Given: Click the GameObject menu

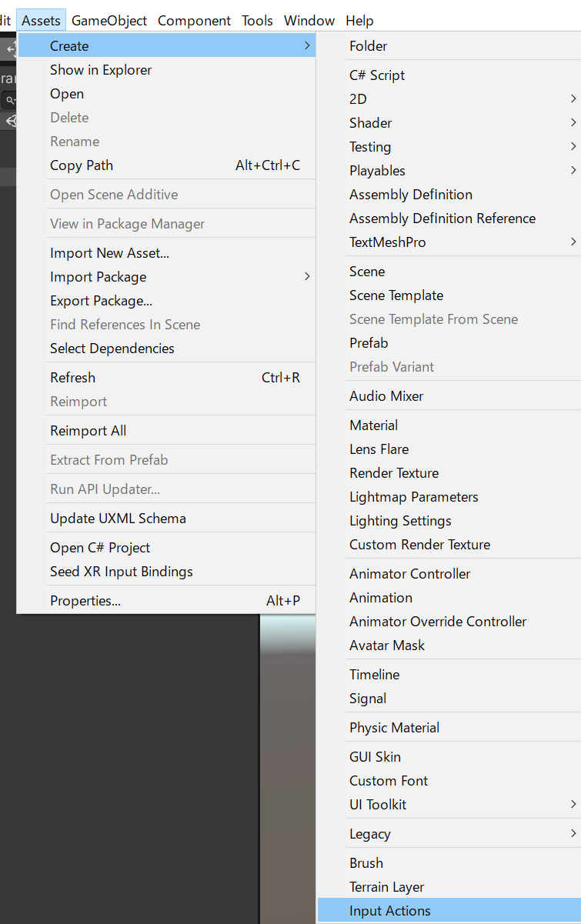Looking at the screenshot, I should coord(109,20).
